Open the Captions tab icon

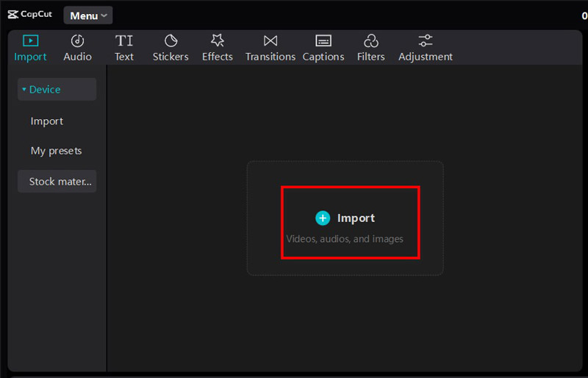click(x=323, y=40)
